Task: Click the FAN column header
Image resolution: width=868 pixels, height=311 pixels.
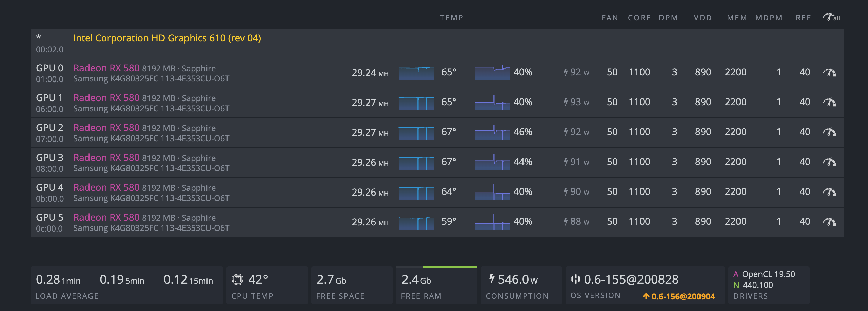Action: click(610, 18)
